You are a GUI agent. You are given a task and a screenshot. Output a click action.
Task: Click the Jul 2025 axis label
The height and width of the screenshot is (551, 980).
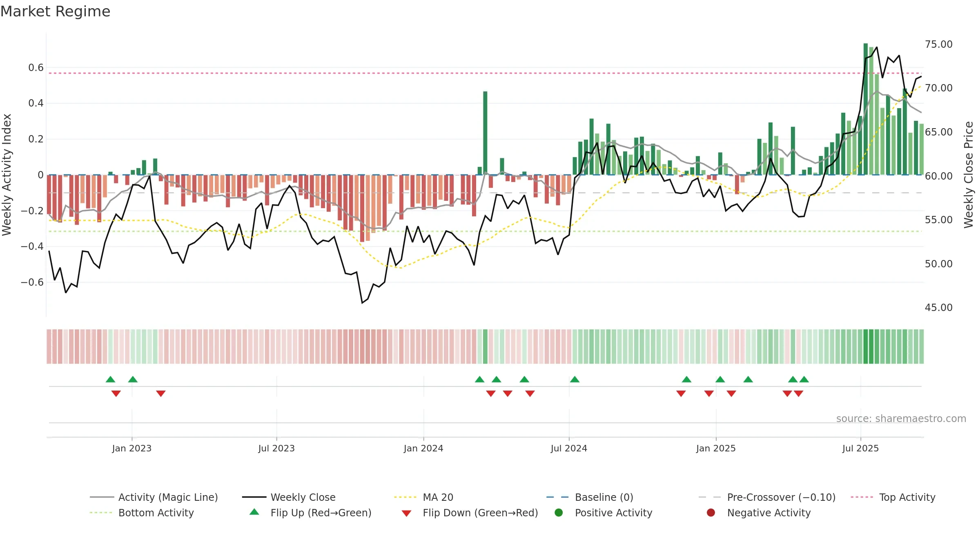[x=860, y=448]
